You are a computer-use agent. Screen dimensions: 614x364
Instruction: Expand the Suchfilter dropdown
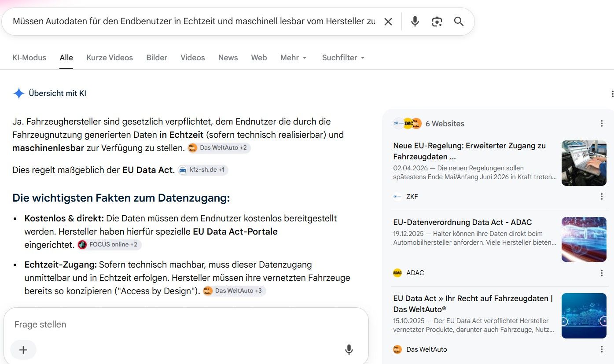(343, 58)
